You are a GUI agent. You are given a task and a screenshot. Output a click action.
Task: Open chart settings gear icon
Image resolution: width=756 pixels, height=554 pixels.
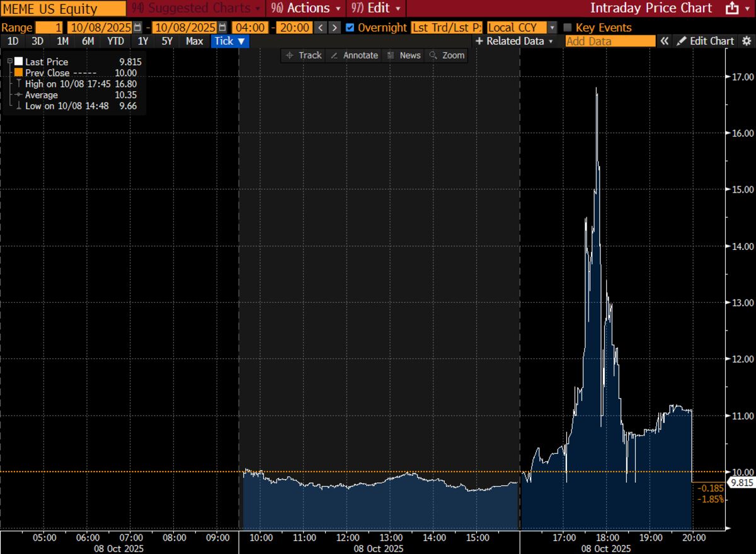click(746, 41)
